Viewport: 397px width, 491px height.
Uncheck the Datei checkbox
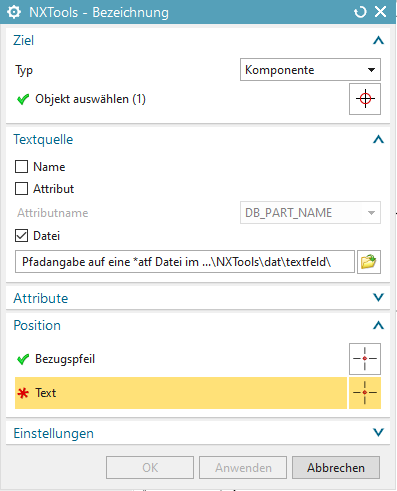(x=21, y=236)
